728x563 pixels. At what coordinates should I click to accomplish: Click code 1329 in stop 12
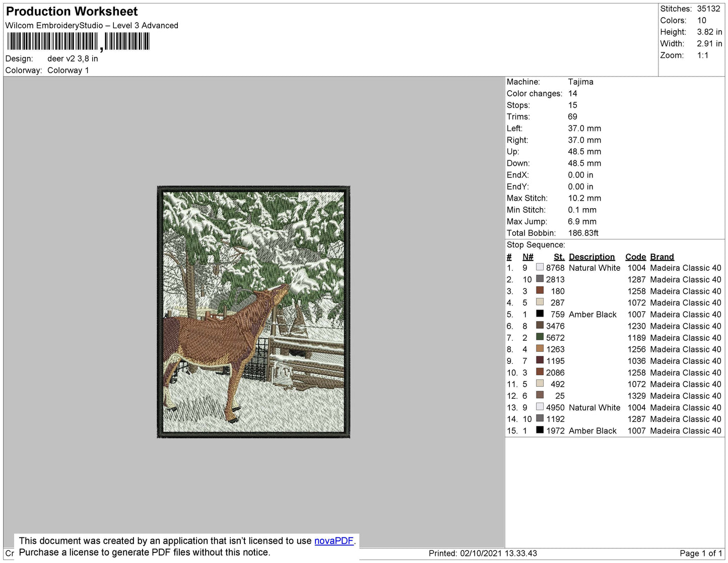(636, 396)
